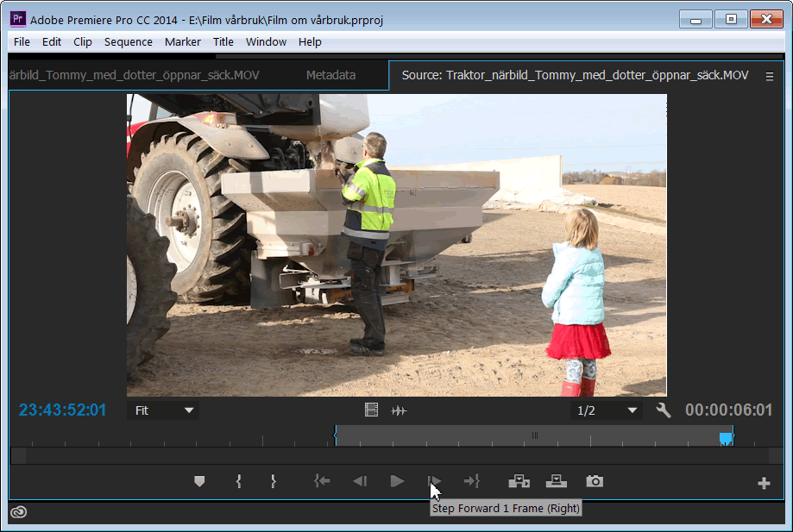
Task: Open the Fit zoom level dropdown
Action: tap(163, 410)
